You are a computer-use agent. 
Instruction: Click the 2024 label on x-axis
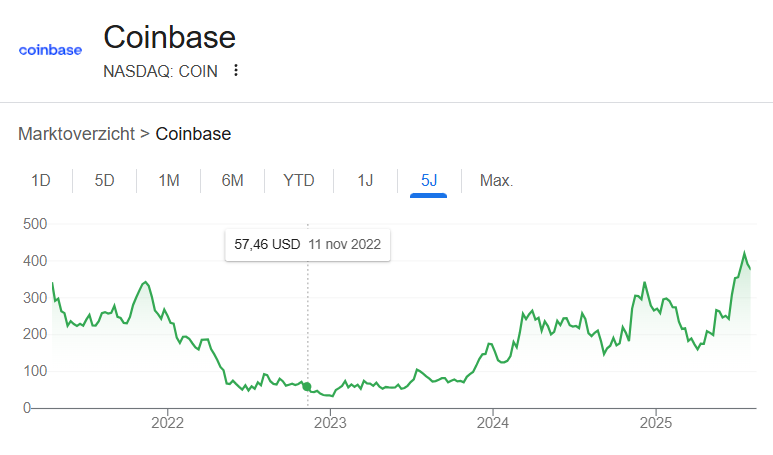tap(492, 423)
